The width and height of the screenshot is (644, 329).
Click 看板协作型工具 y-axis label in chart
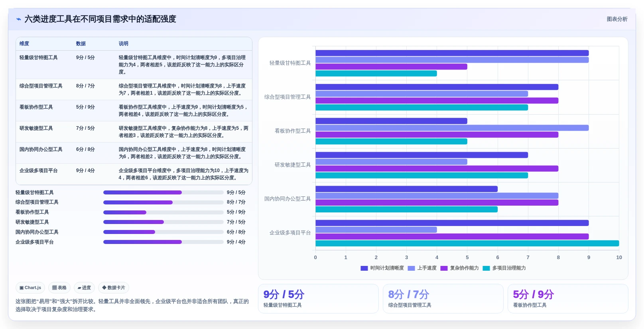[x=293, y=131]
